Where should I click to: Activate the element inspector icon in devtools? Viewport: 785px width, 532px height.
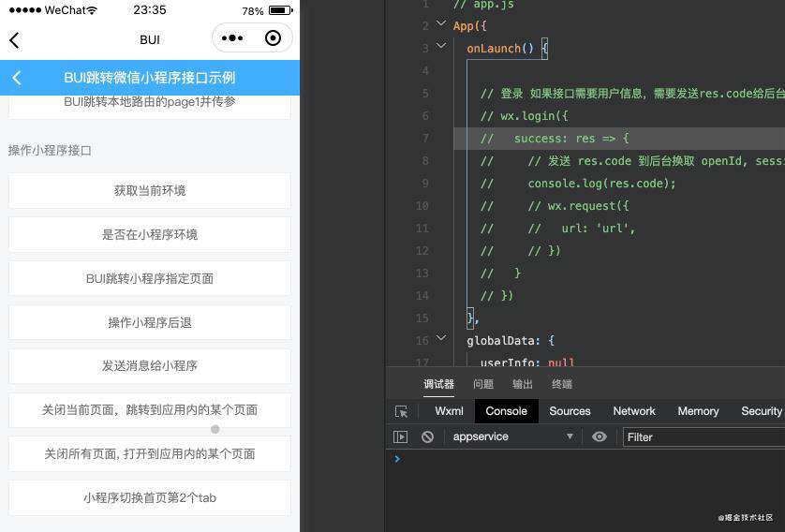point(401,411)
